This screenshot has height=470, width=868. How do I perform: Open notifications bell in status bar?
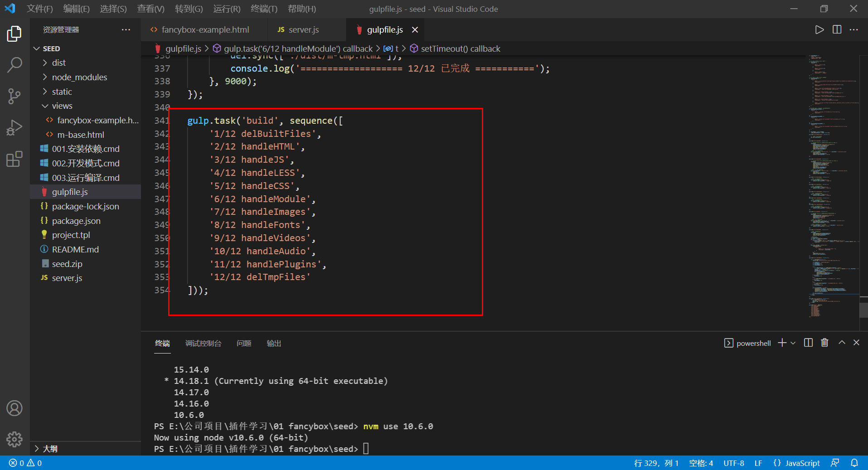pos(854,463)
